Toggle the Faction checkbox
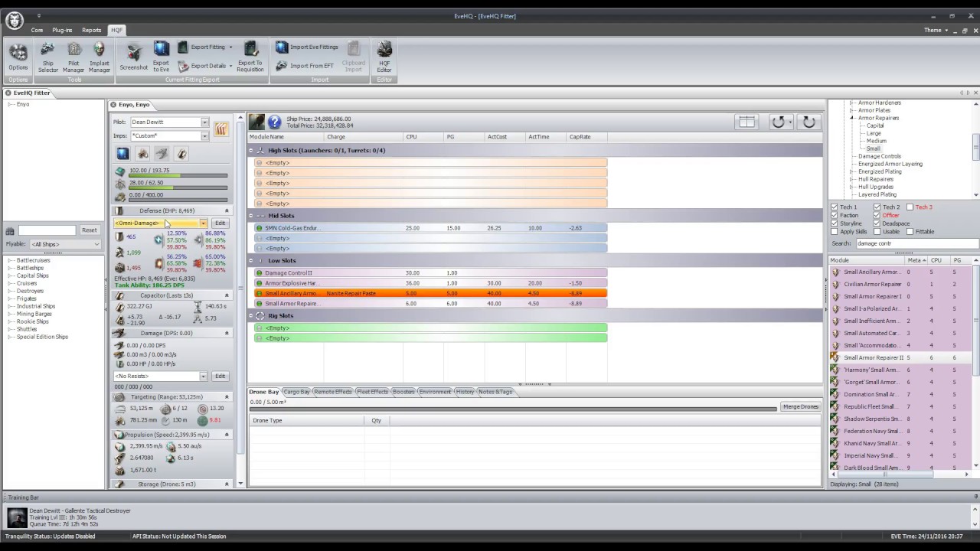Viewport: 980px width, 551px height. 834,216
